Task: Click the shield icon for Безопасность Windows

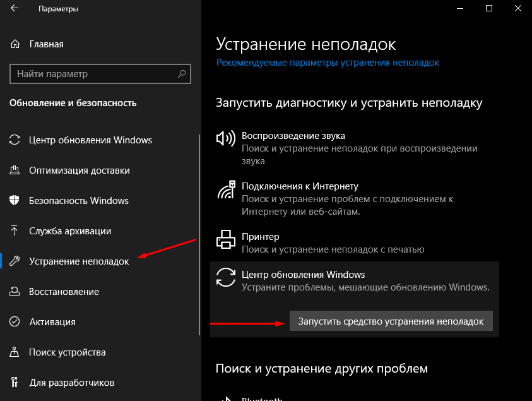Action: click(x=15, y=200)
